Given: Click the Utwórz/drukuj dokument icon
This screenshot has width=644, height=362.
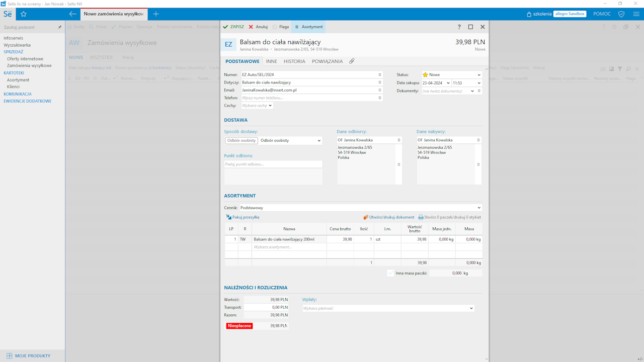Looking at the screenshot, I should tap(366, 217).
